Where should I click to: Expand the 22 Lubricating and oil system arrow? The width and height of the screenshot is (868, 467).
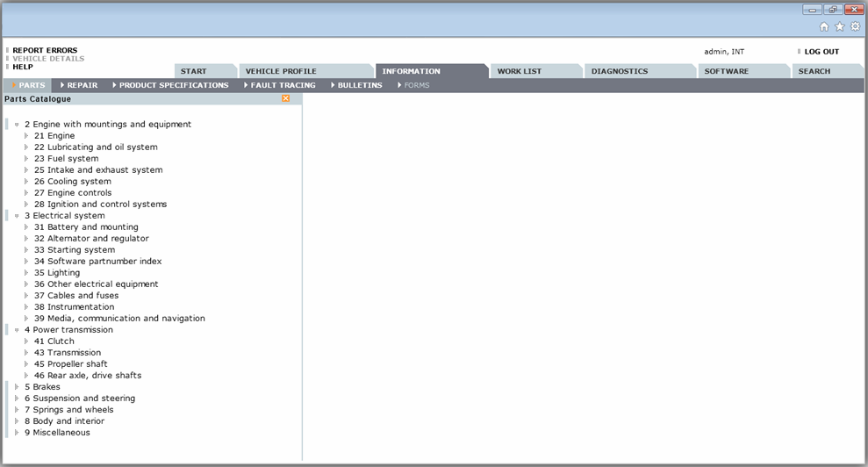[26, 147]
